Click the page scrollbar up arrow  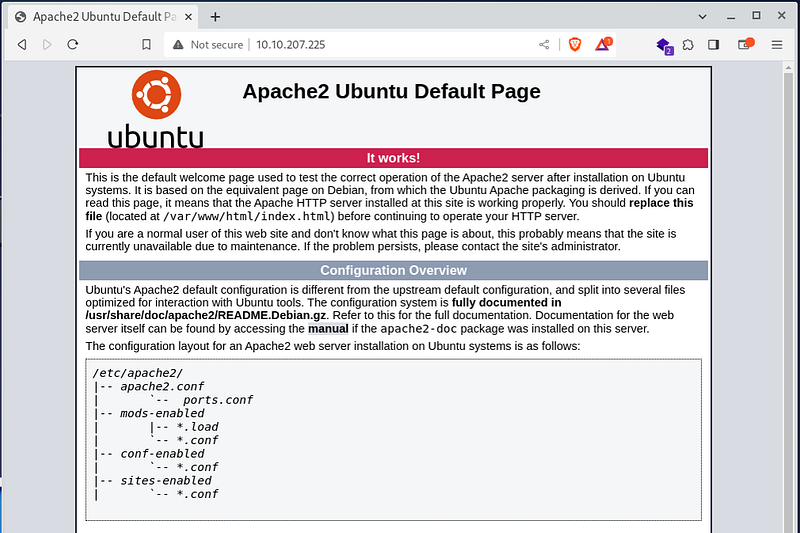[788, 67]
